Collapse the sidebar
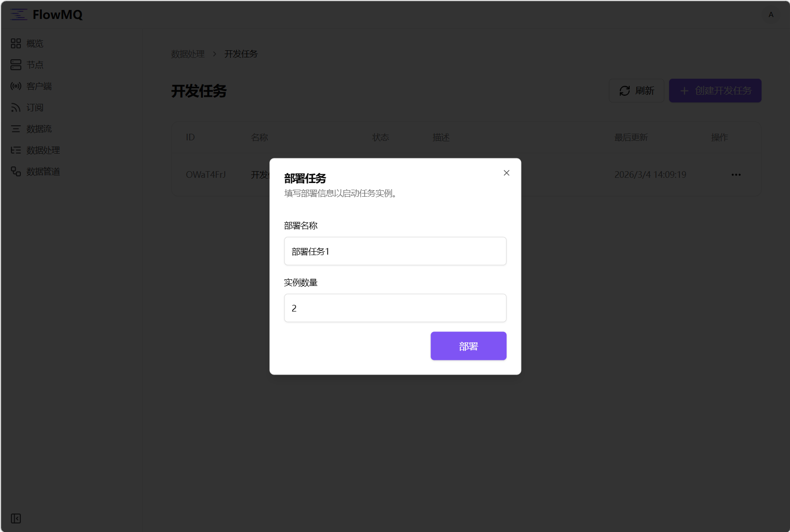790x532 pixels. point(15,519)
